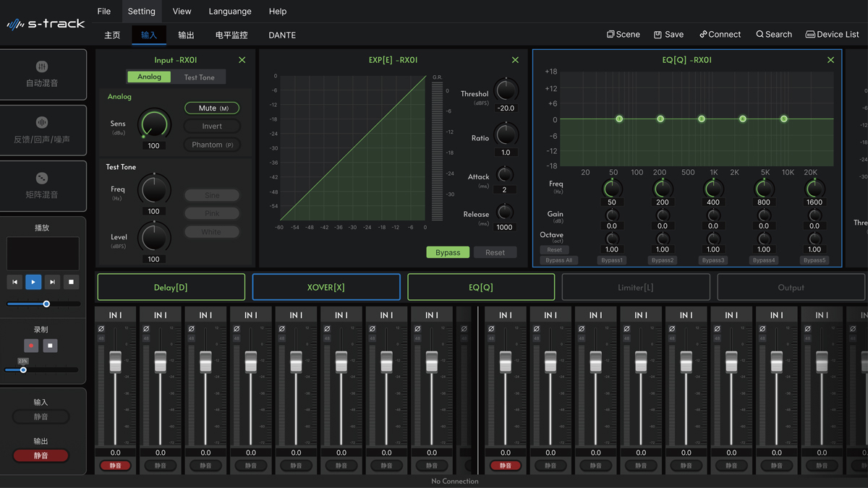Skip to the previous track
The width and height of the screenshot is (868, 488).
[x=14, y=282]
